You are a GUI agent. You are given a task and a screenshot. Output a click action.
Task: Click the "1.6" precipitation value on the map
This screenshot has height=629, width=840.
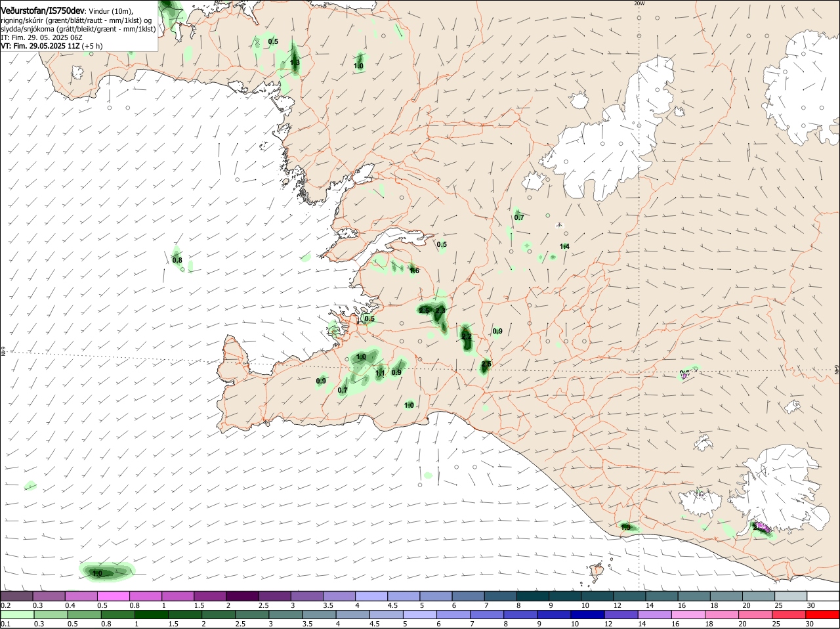(x=414, y=271)
